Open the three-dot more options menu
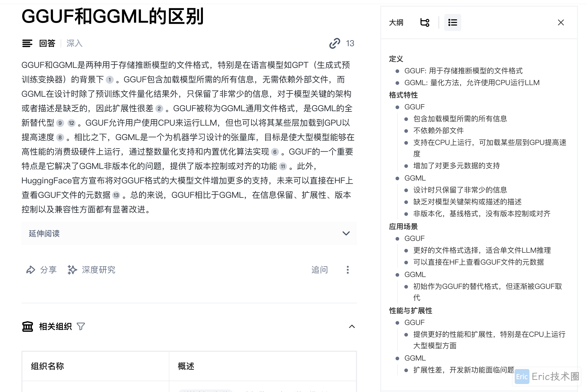This screenshot has width=587, height=392. [x=348, y=270]
